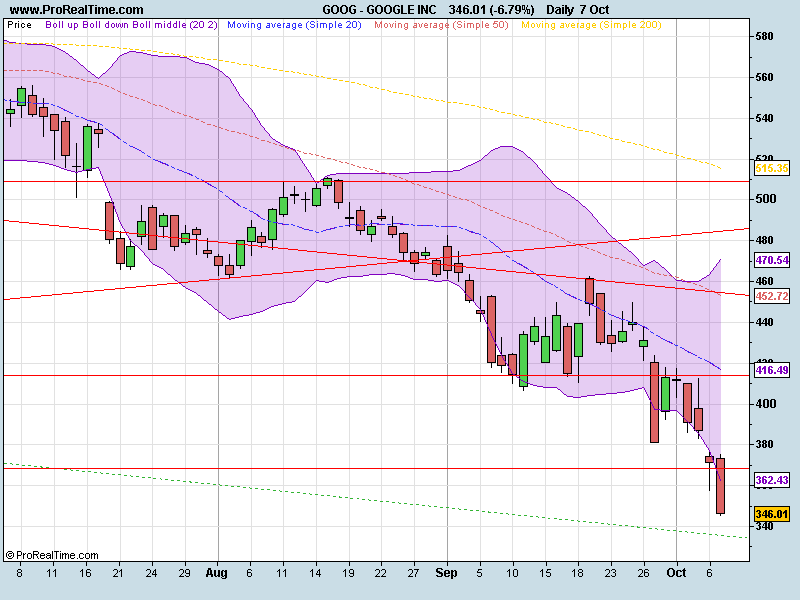Select the 416.49 value tag
The height and width of the screenshot is (600, 800).
click(772, 370)
